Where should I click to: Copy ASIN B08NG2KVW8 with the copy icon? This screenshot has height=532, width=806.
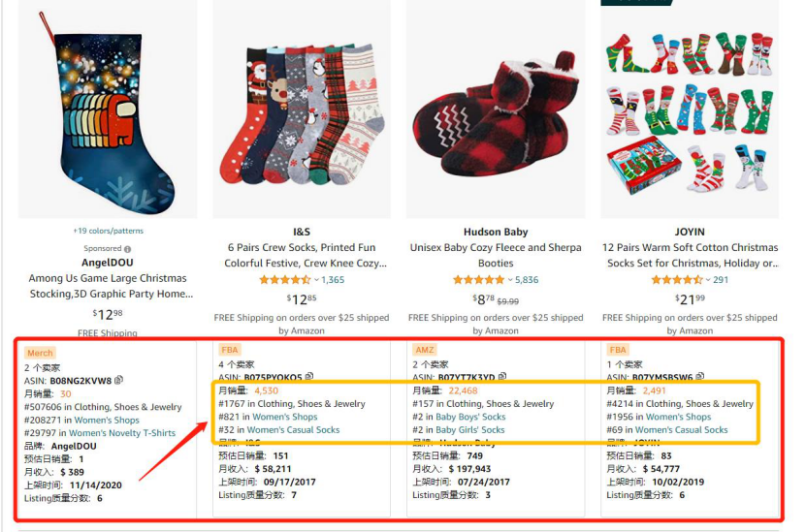pos(118,380)
